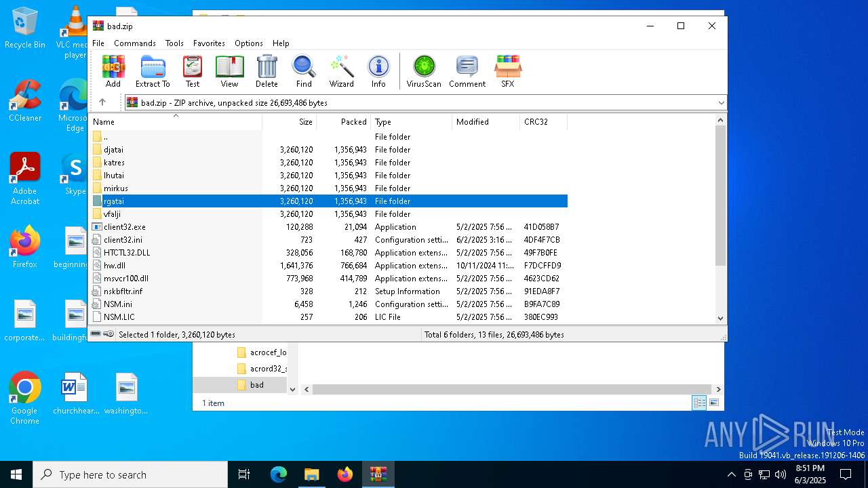The image size is (868, 488).
Task: Expand the archive path dropdown
Action: tap(721, 103)
